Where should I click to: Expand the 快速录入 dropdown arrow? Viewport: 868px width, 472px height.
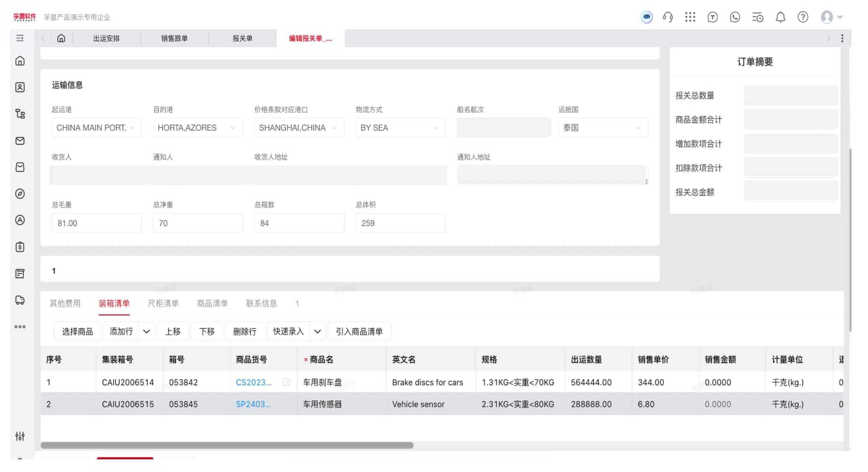click(318, 331)
